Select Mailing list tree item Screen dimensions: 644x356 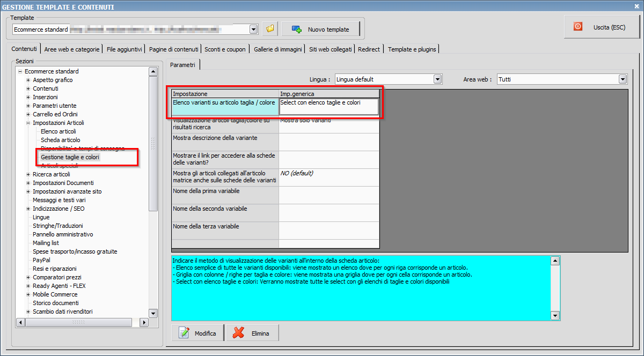point(46,243)
